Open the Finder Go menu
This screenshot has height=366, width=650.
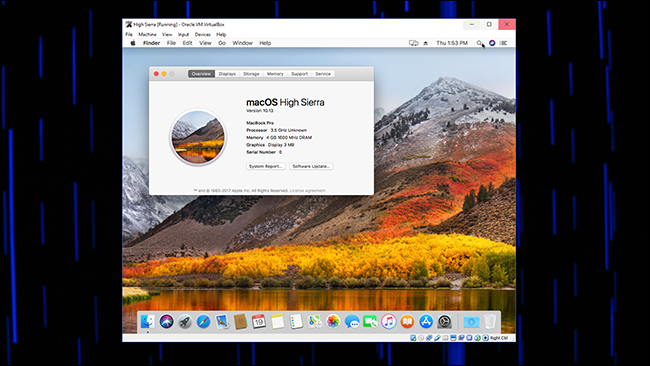tap(222, 43)
